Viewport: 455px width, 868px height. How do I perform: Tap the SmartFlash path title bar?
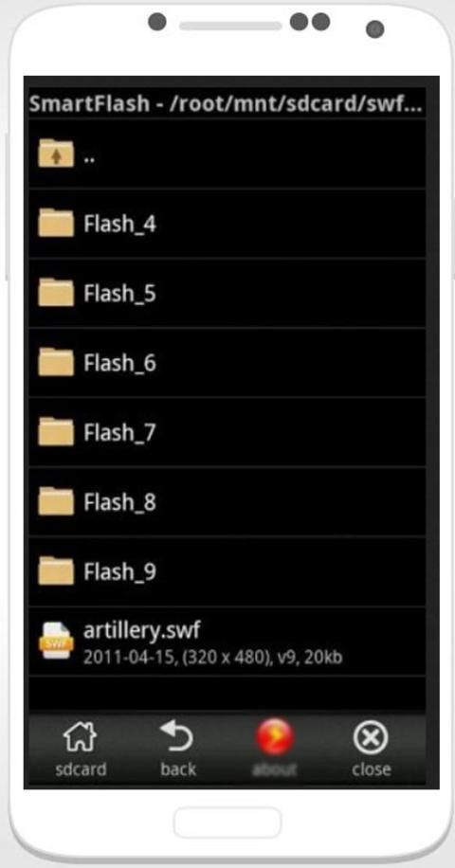[x=227, y=103]
